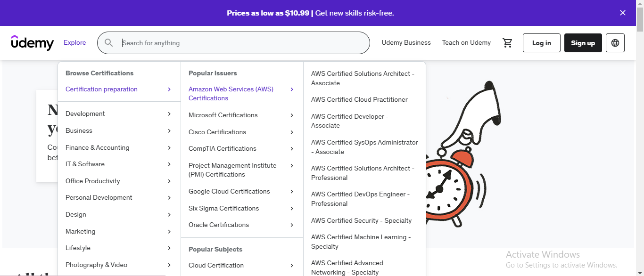Viewport: 644px width, 276px height.
Task: Go to Udemy Business
Action: tap(406, 43)
